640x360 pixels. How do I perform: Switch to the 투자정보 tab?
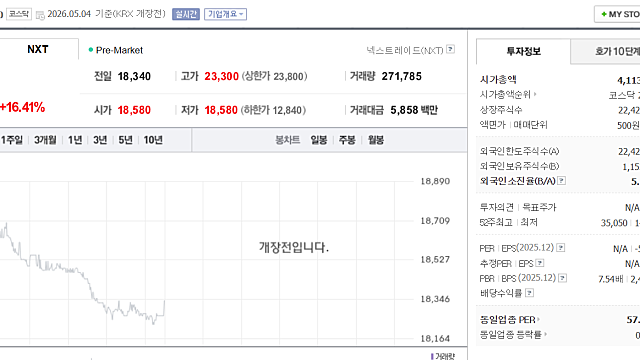(523, 51)
